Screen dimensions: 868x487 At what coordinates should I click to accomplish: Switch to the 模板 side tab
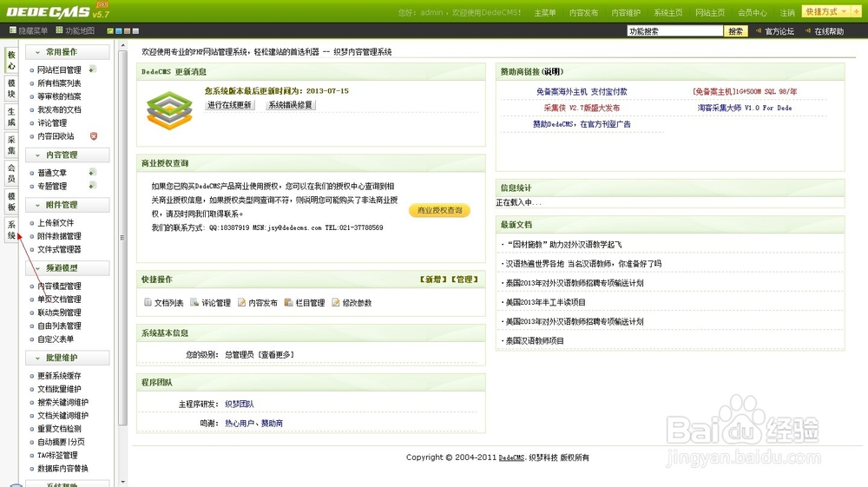pos(11,201)
